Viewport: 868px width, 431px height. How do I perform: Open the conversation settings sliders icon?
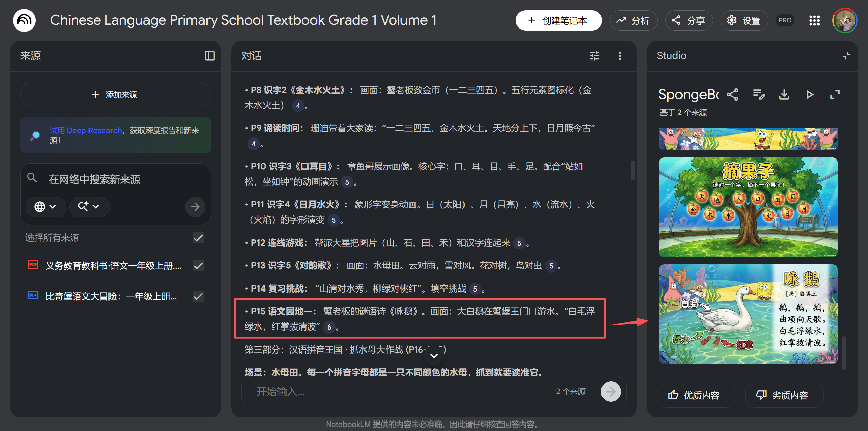tap(595, 56)
